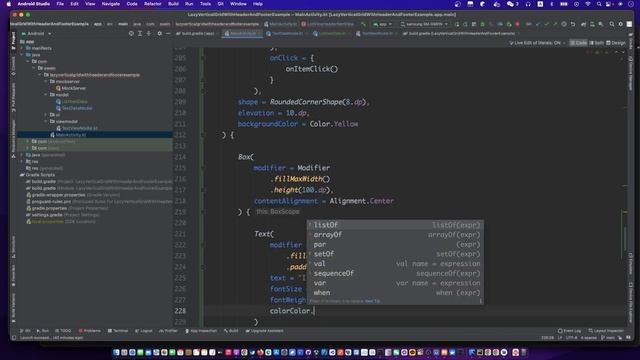This screenshot has width=640, height=360.
Task: Open the Refactor menu
Action: click(153, 4)
